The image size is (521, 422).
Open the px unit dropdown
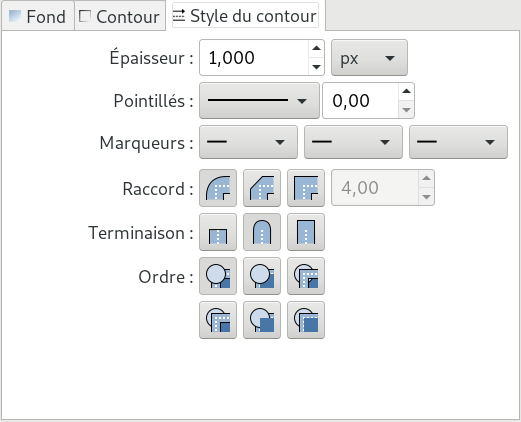pos(369,58)
